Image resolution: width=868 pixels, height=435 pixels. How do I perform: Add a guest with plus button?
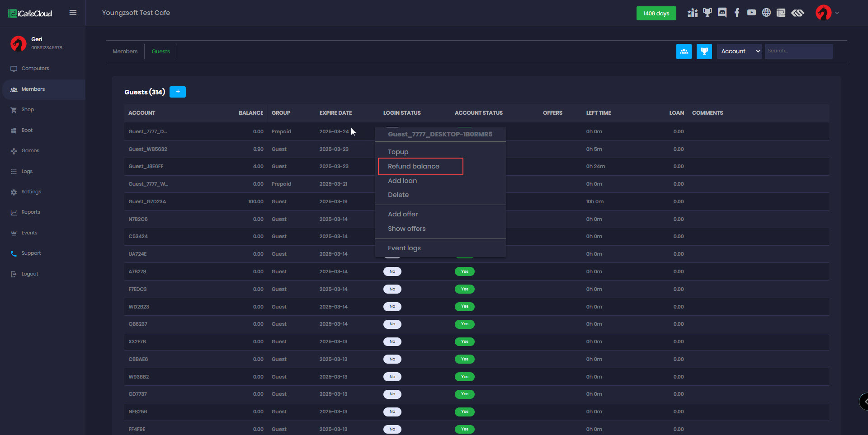tap(178, 92)
